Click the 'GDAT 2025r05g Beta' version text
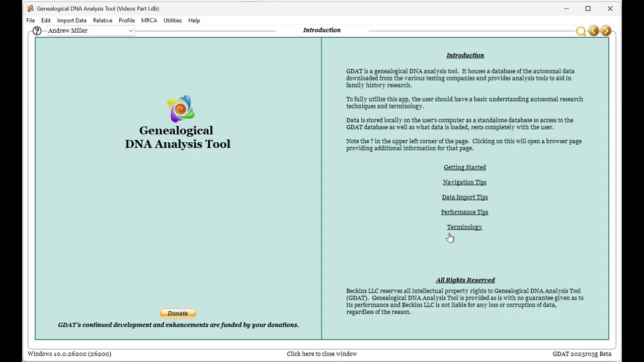Viewport: 644px width, 362px height. [x=582, y=354]
